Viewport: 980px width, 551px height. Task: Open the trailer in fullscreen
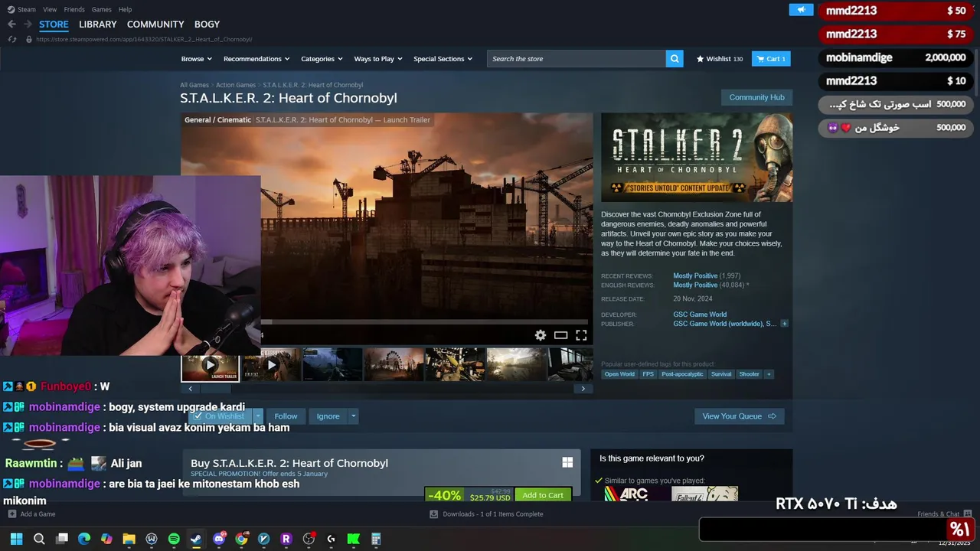click(581, 335)
